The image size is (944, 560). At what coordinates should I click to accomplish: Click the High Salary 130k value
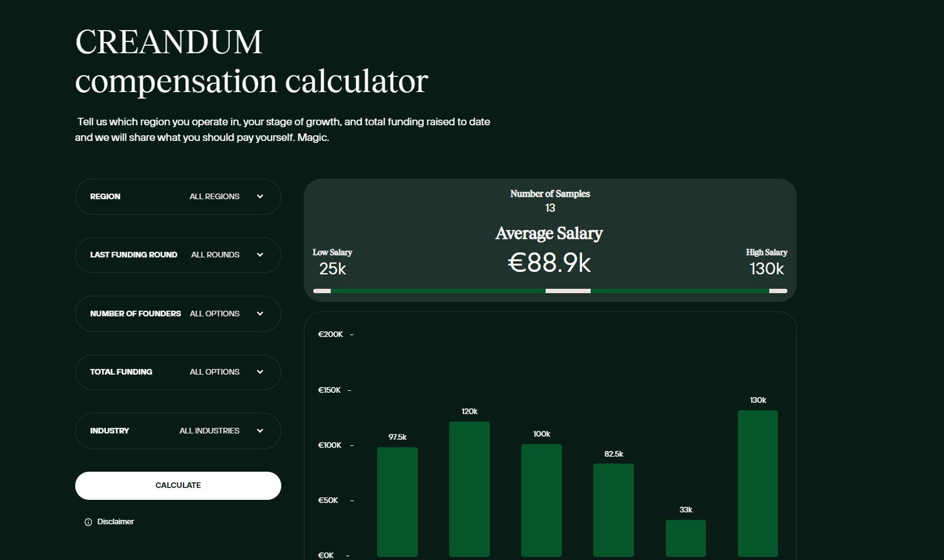[766, 268]
